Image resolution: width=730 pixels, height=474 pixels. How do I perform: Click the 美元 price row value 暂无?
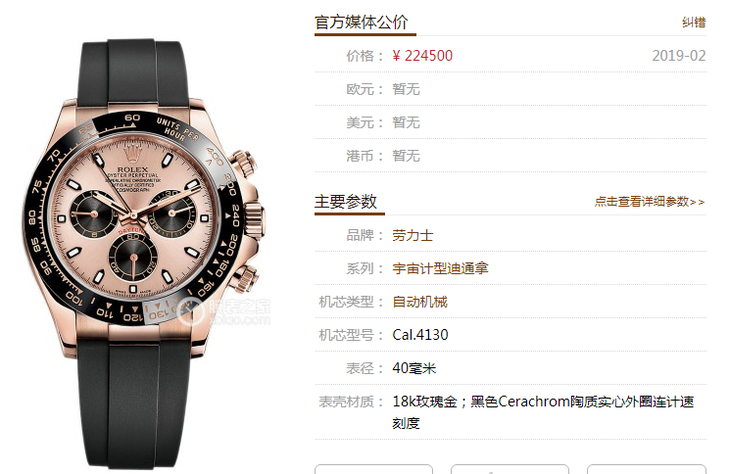[x=406, y=122]
